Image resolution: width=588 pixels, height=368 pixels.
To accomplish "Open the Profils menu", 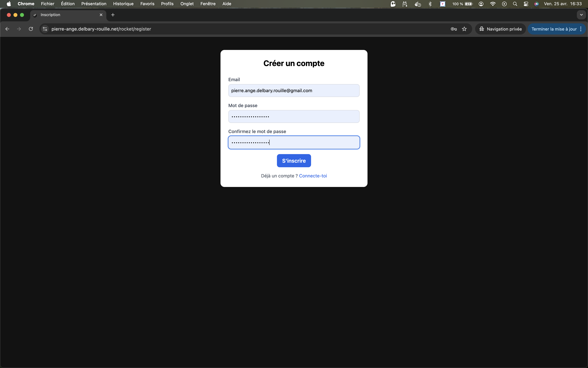I will point(167,4).
